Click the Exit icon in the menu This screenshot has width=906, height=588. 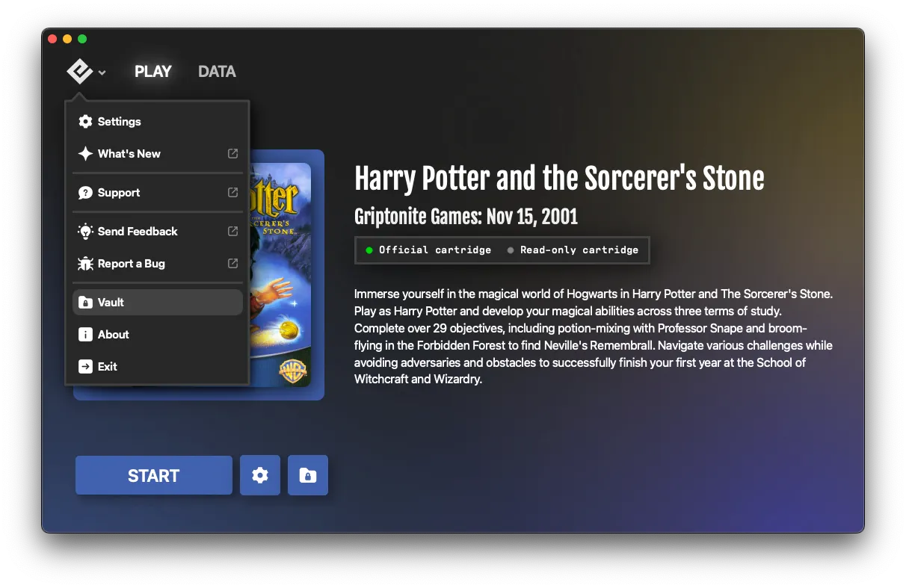coord(84,367)
